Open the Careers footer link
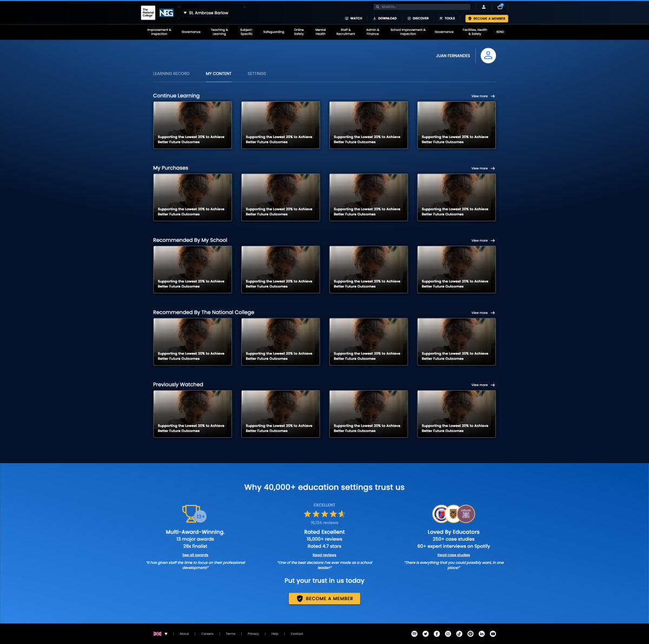649x644 pixels. pyautogui.click(x=208, y=634)
